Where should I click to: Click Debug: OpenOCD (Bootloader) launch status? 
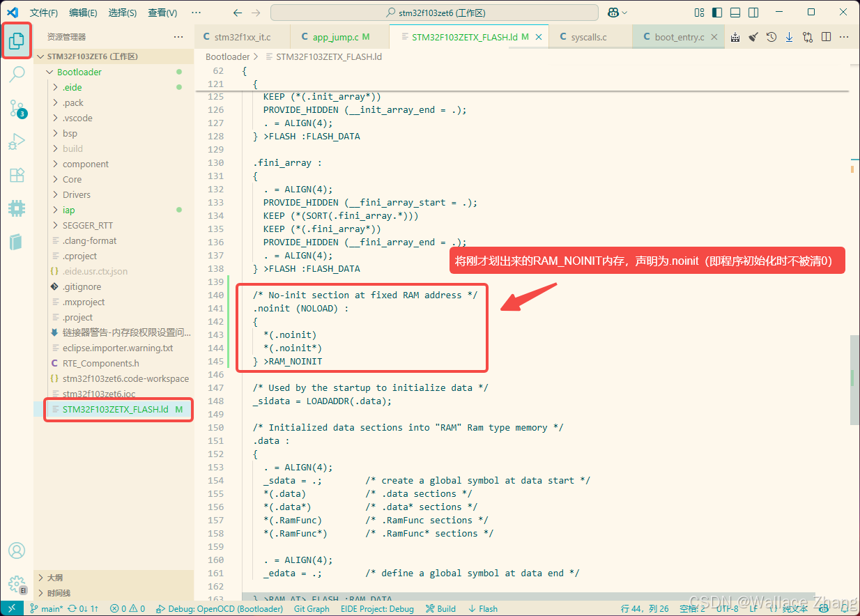tap(220, 608)
